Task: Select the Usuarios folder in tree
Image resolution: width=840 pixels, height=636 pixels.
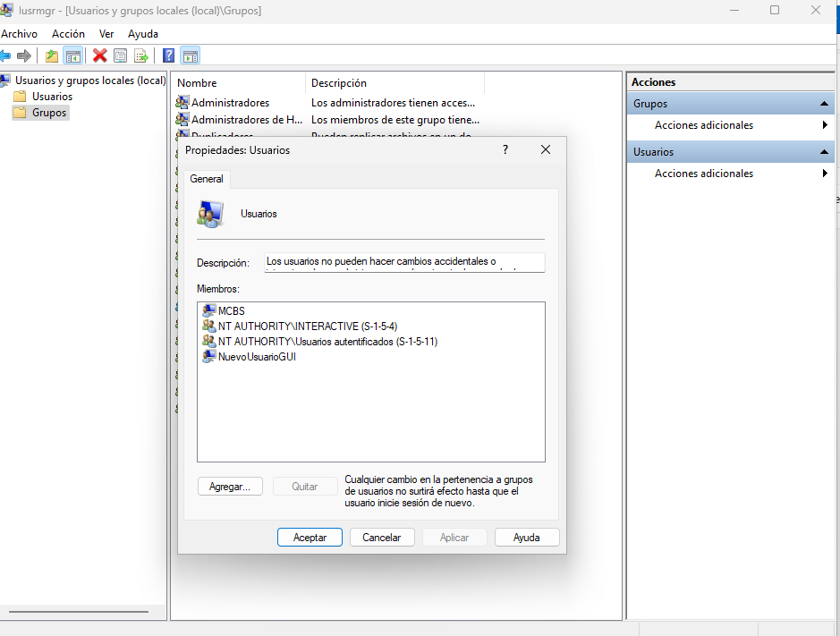Action: 52,97
